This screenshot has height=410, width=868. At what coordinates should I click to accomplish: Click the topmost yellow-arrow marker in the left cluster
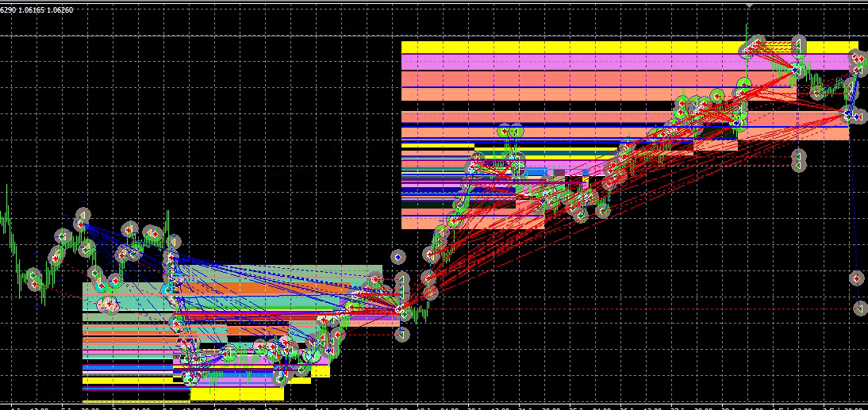tap(83, 215)
